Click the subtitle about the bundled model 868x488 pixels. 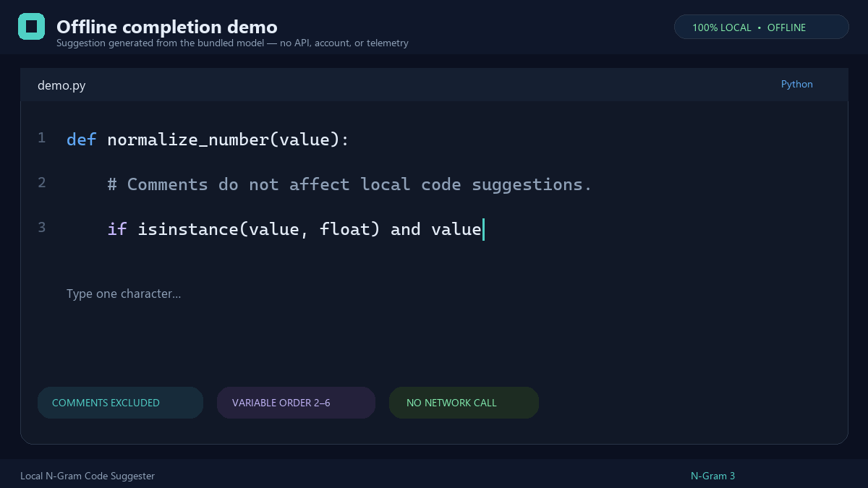coord(232,43)
